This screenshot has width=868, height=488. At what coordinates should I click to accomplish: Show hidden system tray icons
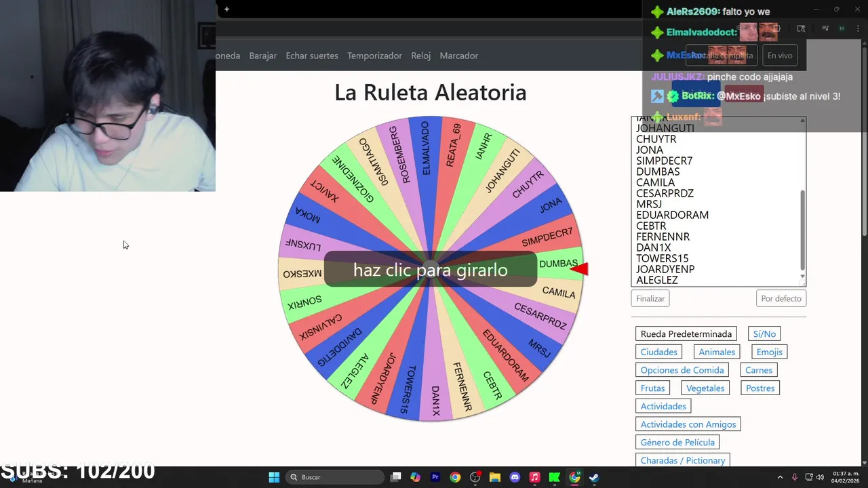click(x=780, y=477)
